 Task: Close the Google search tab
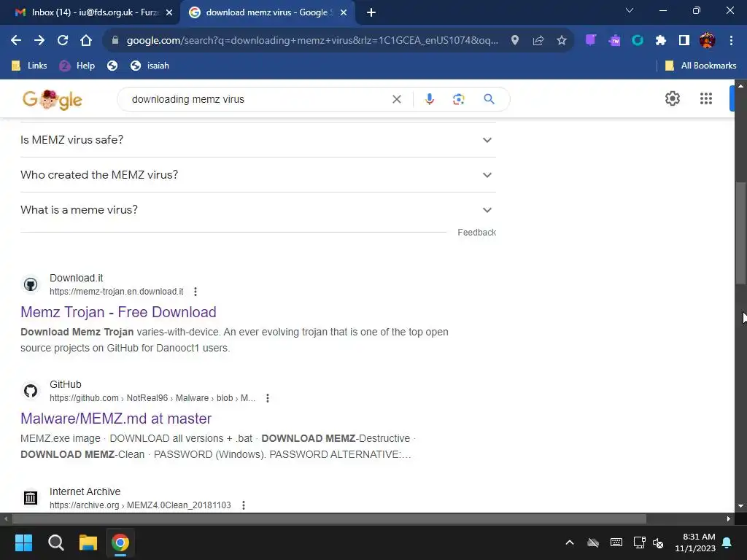[344, 12]
